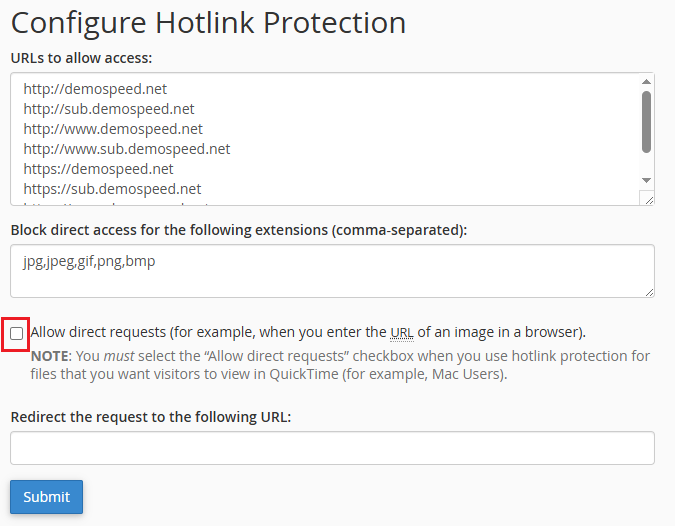Enable the Allow direct requests checkbox

[17, 333]
